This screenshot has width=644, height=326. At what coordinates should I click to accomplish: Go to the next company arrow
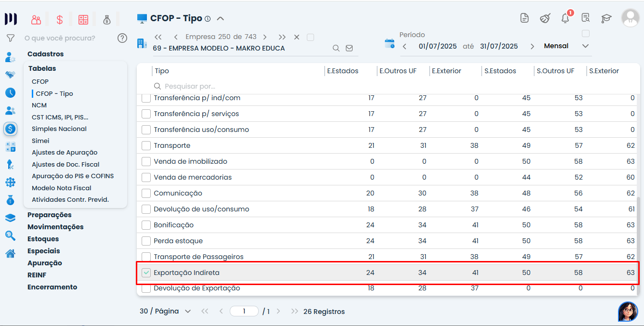pyautogui.click(x=265, y=37)
